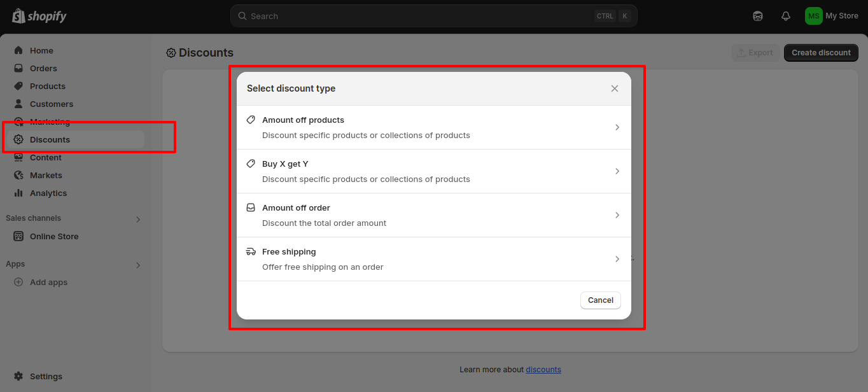Click the Sidekick assistant icon in the top bar
This screenshot has height=392, width=868.
tap(758, 16)
